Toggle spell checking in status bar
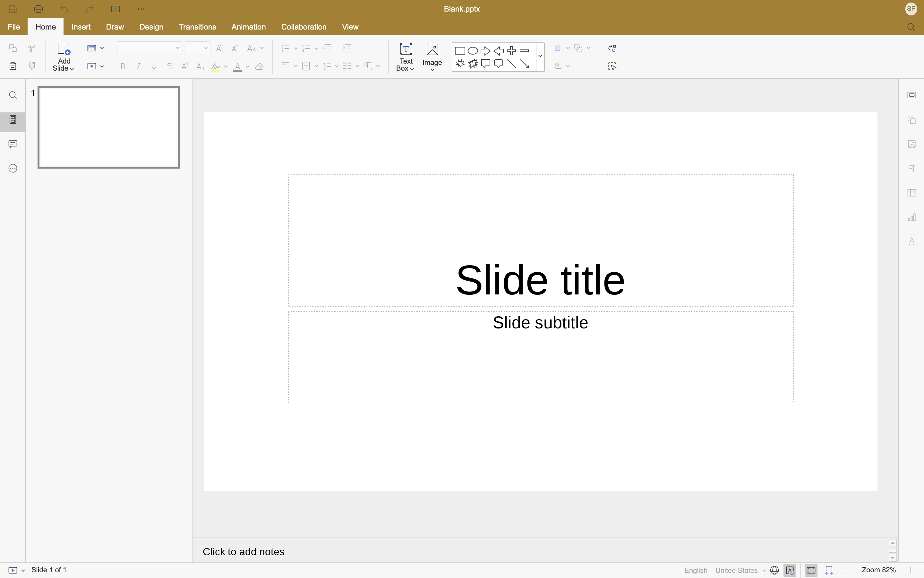Image resolution: width=924 pixels, height=578 pixels. pyautogui.click(x=790, y=570)
